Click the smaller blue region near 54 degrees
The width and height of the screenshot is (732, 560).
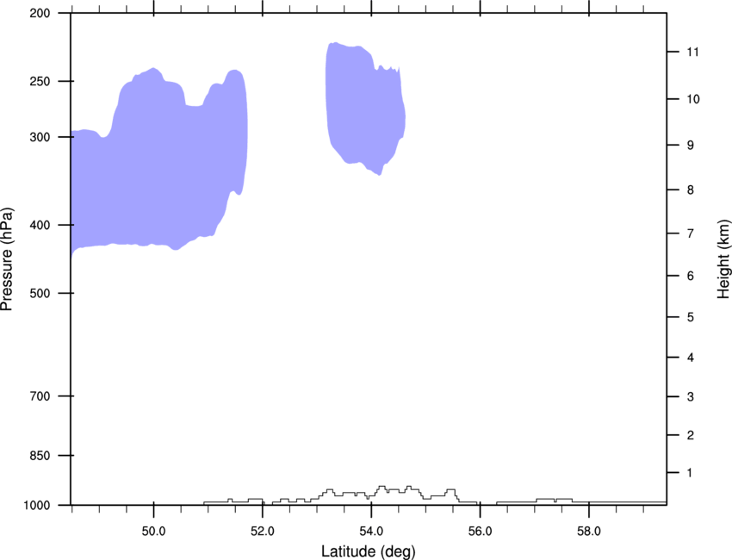point(365,108)
